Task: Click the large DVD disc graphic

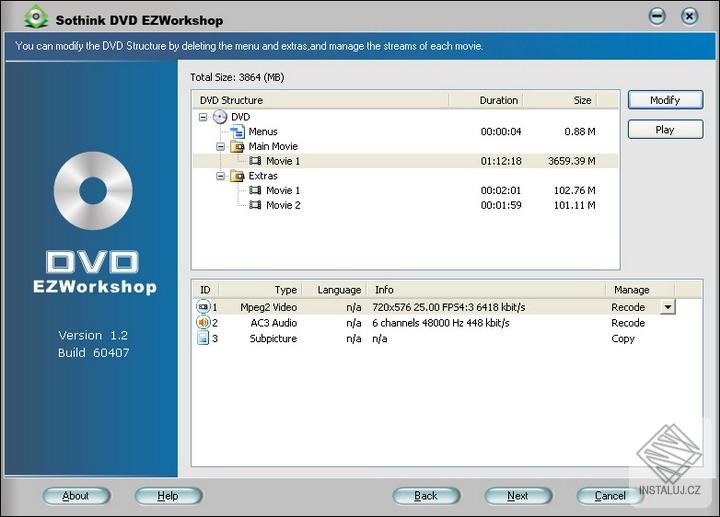Action: pyautogui.click(x=93, y=191)
